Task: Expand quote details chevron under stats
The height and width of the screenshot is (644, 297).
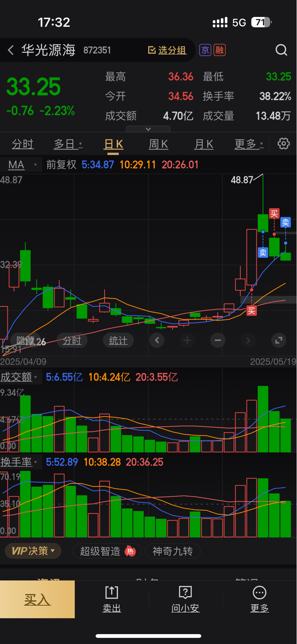Action: (x=148, y=129)
